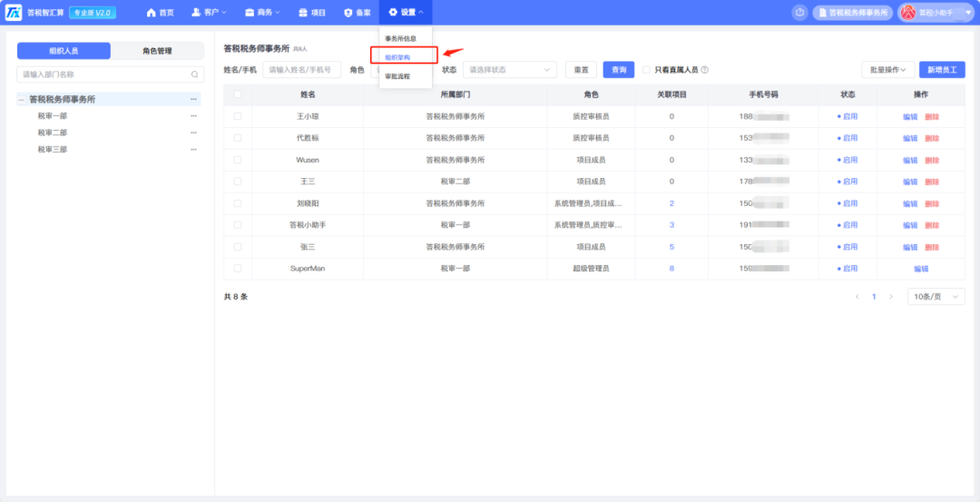The width and height of the screenshot is (980, 502).
Task: Select 审批流程 from settings dropdown
Action: click(x=397, y=76)
